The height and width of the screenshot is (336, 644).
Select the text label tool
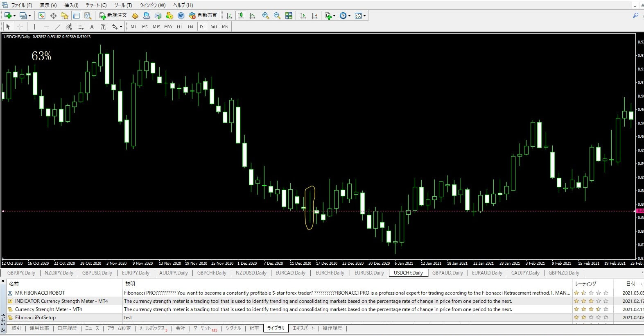click(92, 27)
